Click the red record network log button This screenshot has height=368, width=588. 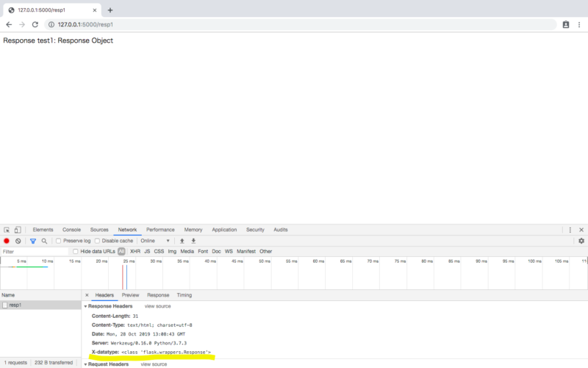(7, 241)
